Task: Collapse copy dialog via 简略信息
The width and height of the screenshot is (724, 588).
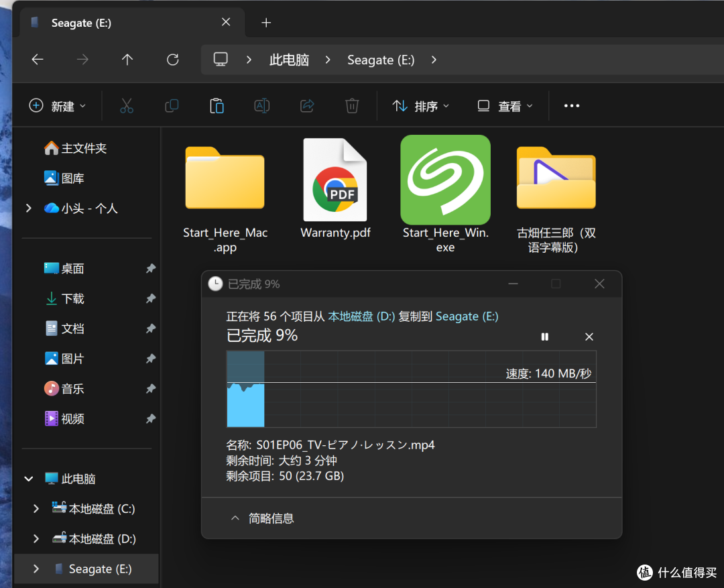Action: click(x=262, y=518)
